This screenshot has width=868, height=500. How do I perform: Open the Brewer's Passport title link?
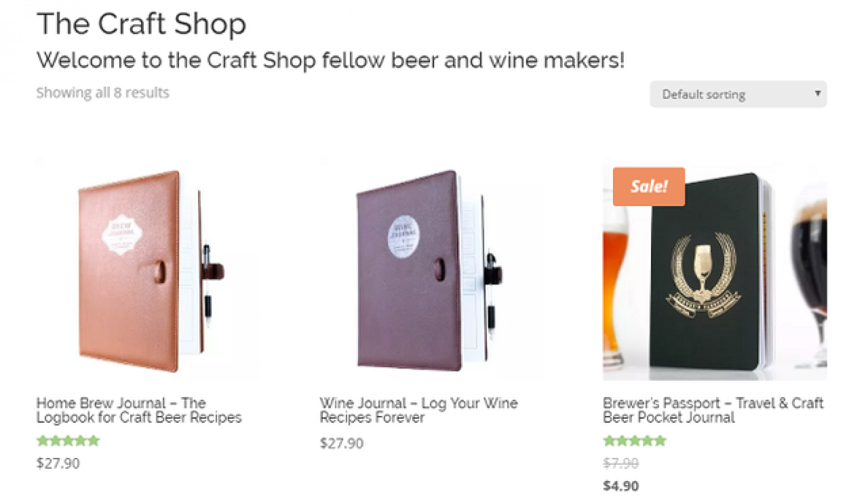tap(713, 410)
